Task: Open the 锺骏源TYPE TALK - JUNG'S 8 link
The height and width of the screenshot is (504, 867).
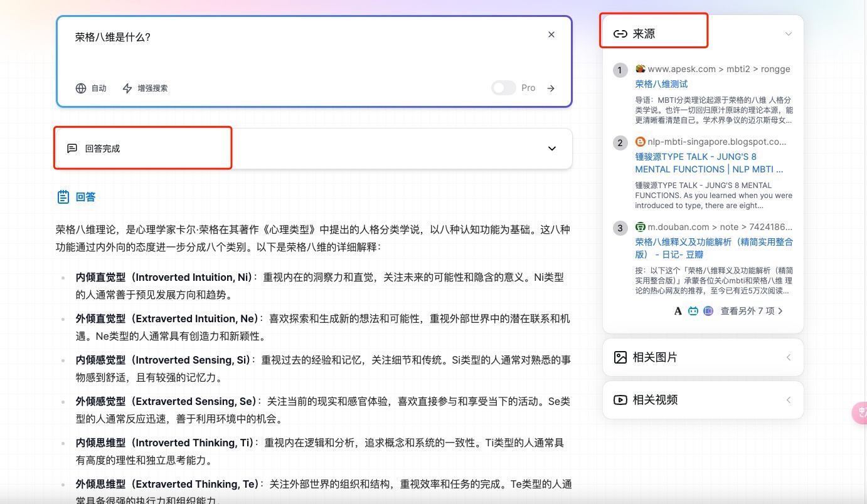Action: (709, 163)
